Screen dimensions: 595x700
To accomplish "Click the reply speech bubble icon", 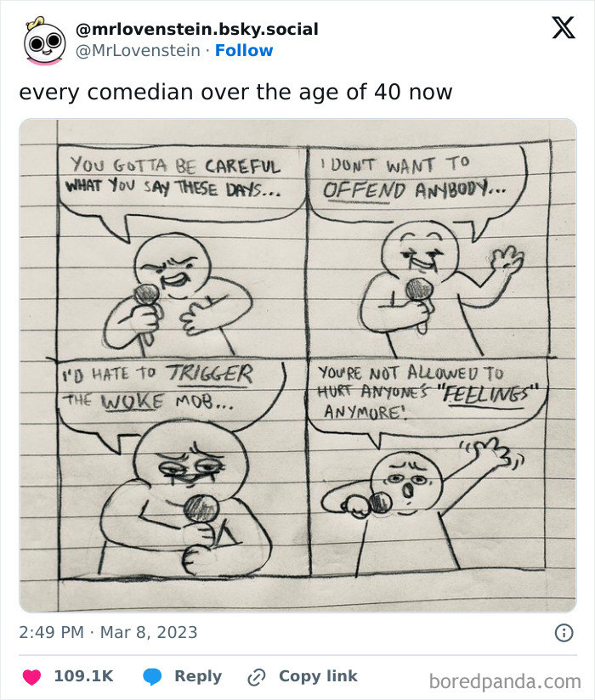I will click(x=152, y=675).
